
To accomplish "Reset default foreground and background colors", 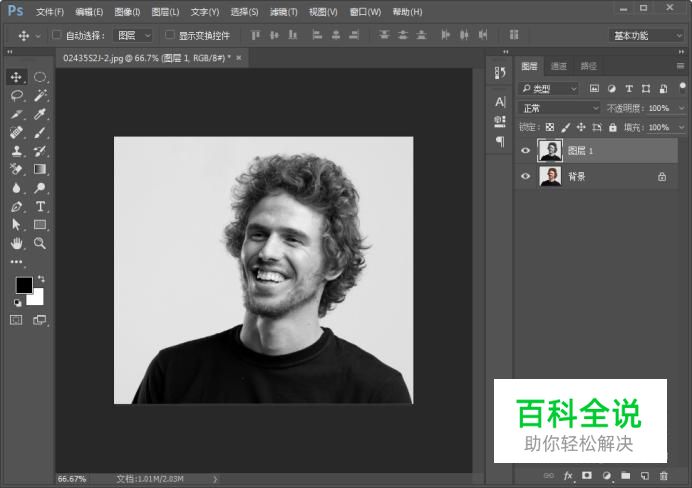I will click(17, 303).
